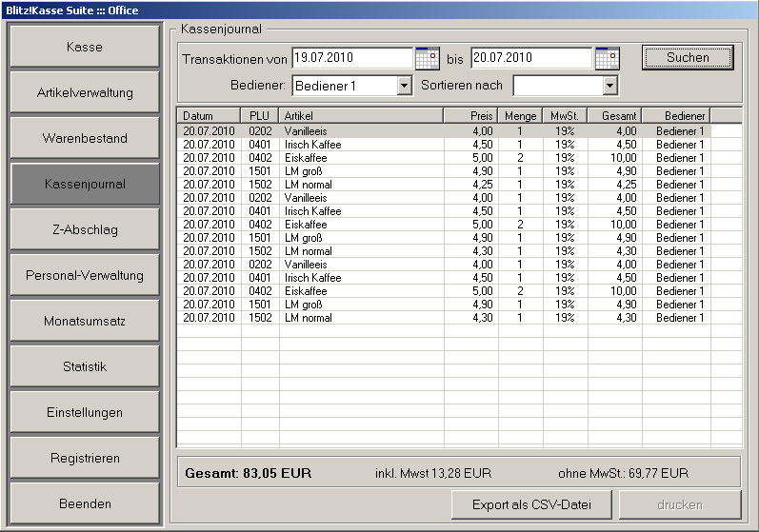This screenshot has height=532, width=759.
Task: Open the Kasse section
Action: tap(85, 47)
